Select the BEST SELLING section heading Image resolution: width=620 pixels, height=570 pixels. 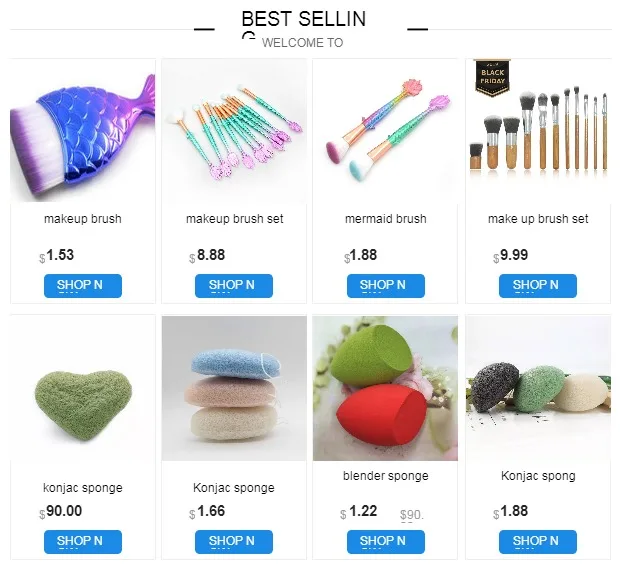tap(304, 24)
